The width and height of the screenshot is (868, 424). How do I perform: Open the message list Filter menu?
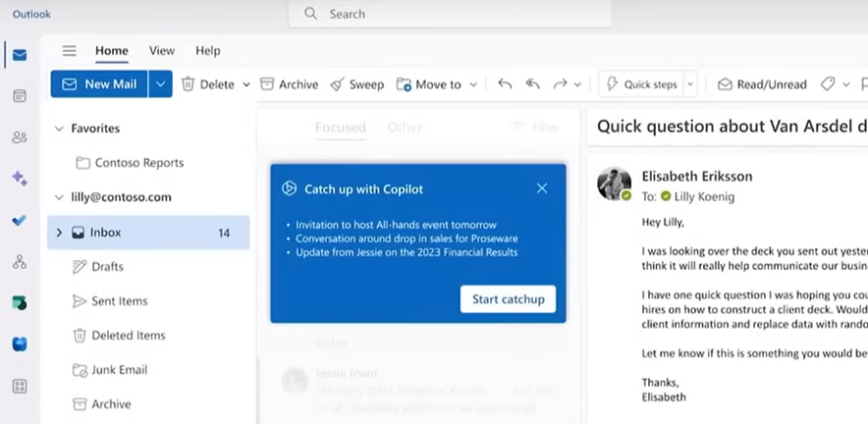click(535, 128)
